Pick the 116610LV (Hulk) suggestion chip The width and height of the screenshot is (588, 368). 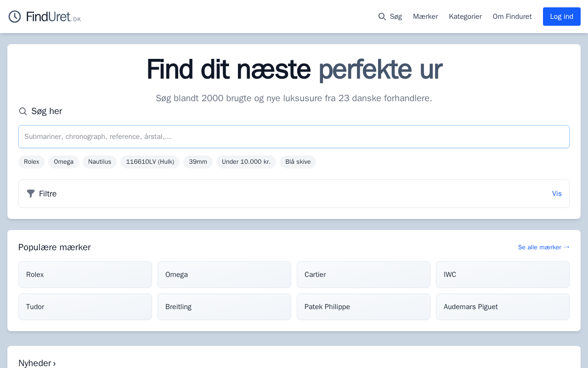point(150,162)
